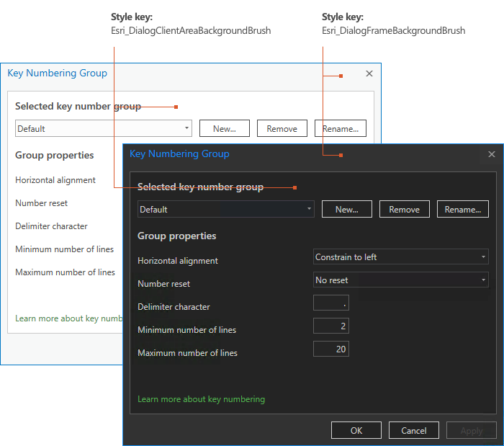Screen dimensions: 504x446
Task: Click the Delimiter character input field
Action: [331, 303]
